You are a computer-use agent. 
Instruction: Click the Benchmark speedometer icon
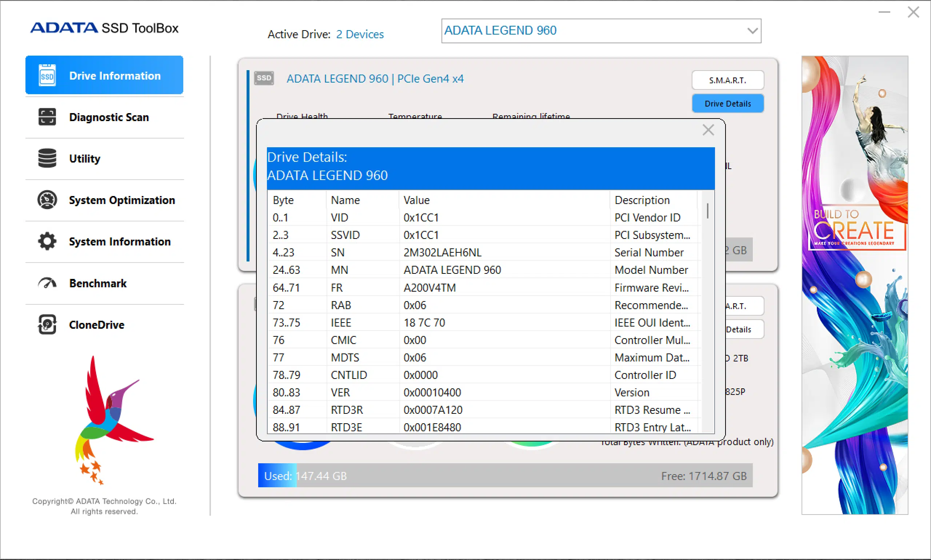pyautogui.click(x=47, y=283)
